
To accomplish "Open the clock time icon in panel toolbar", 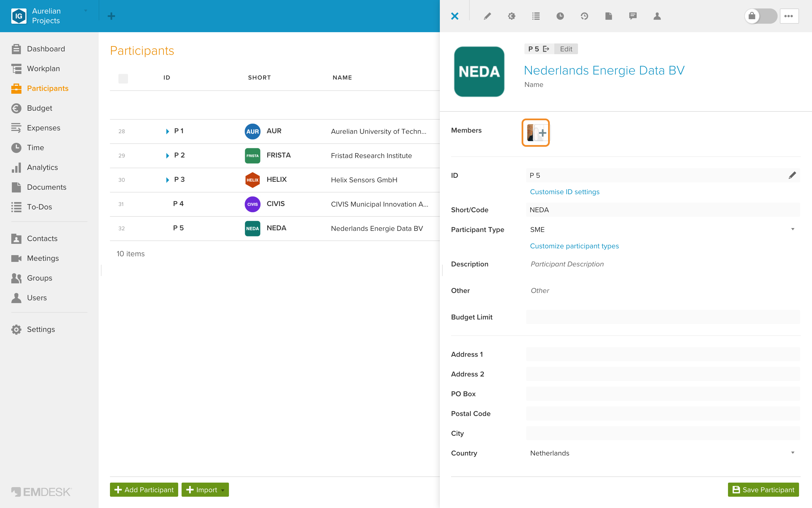I will tap(560, 16).
